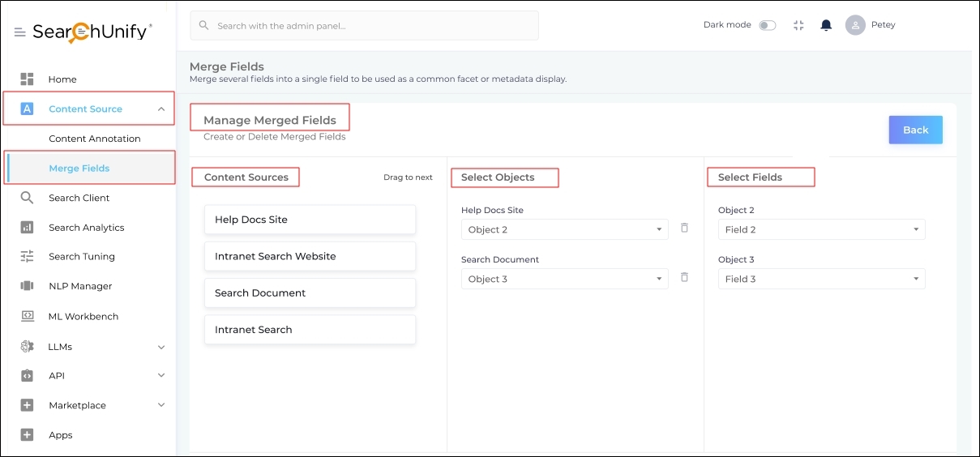Click the admin panel search field
The height and width of the screenshot is (457, 980).
365,26
